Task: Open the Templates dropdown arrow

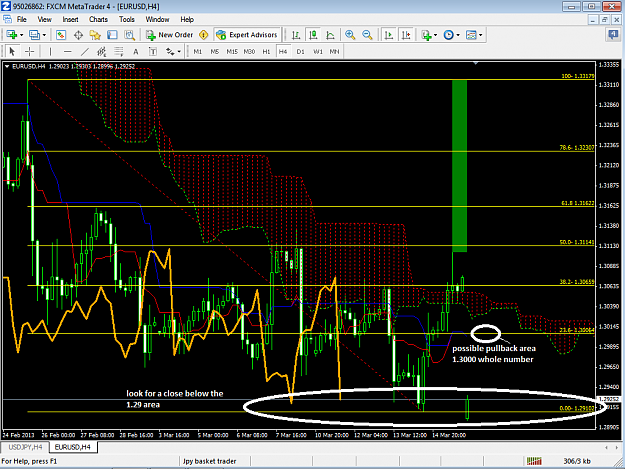Action: point(481,35)
